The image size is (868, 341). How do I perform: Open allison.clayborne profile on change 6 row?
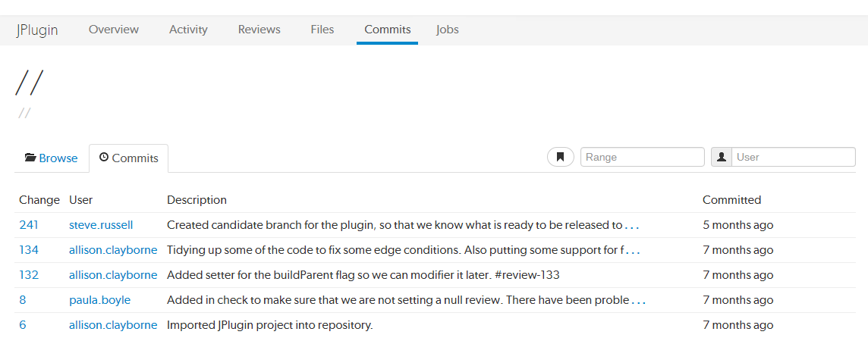pyautogui.click(x=113, y=325)
